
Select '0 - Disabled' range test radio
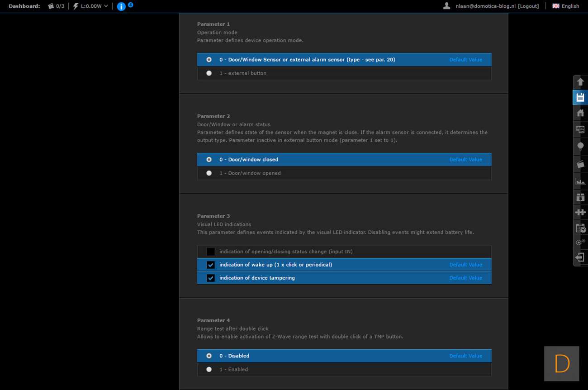click(x=209, y=356)
